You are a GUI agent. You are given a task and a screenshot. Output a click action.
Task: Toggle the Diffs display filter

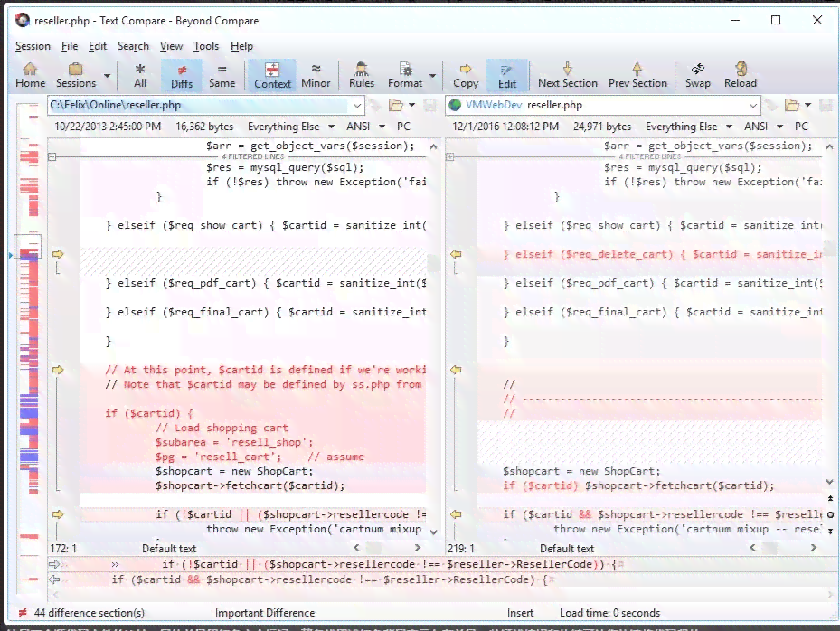pyautogui.click(x=182, y=75)
